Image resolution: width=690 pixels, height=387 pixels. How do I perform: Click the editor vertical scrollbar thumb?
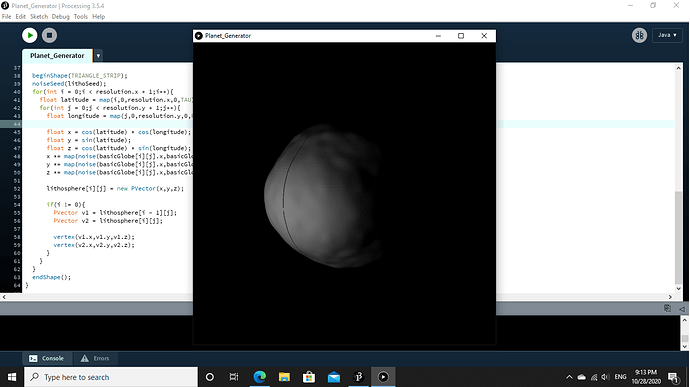point(679,237)
